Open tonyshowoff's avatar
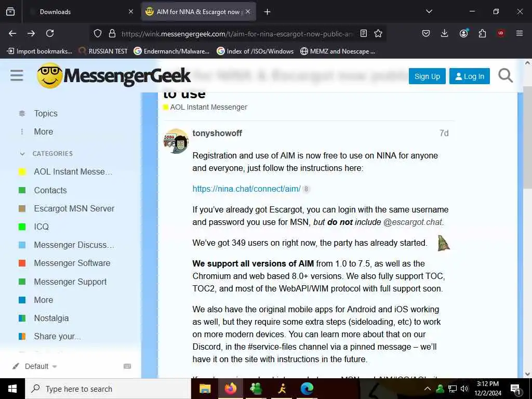The image size is (532, 399). point(176,141)
